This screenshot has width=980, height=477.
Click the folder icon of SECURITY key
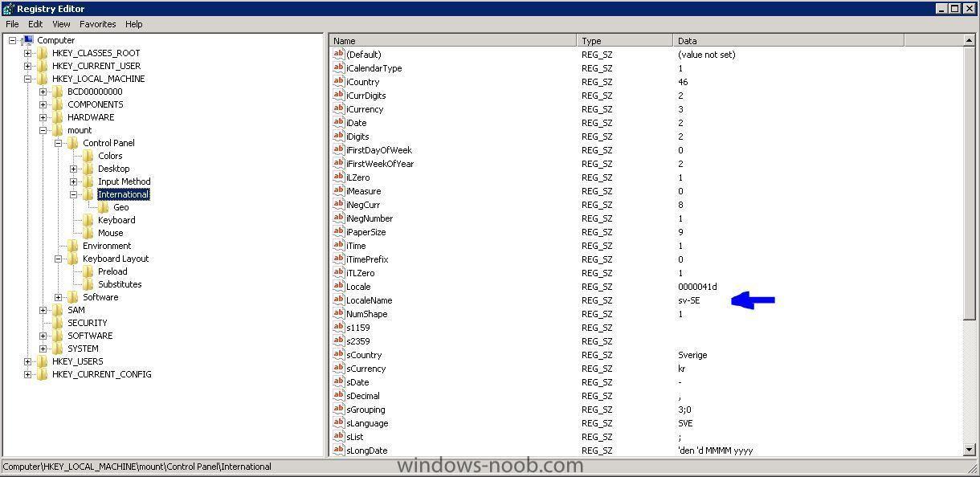[58, 323]
